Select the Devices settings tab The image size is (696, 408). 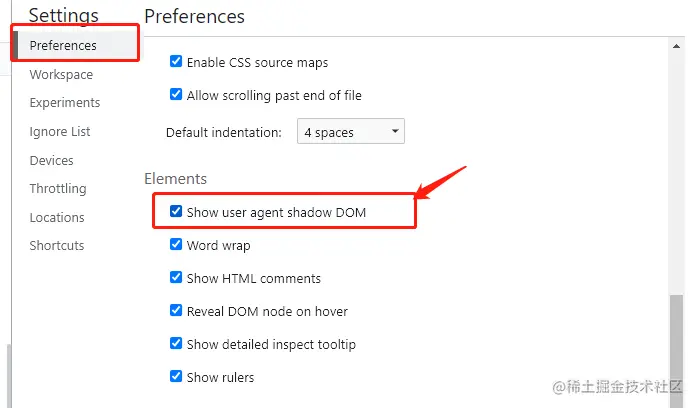pos(51,160)
